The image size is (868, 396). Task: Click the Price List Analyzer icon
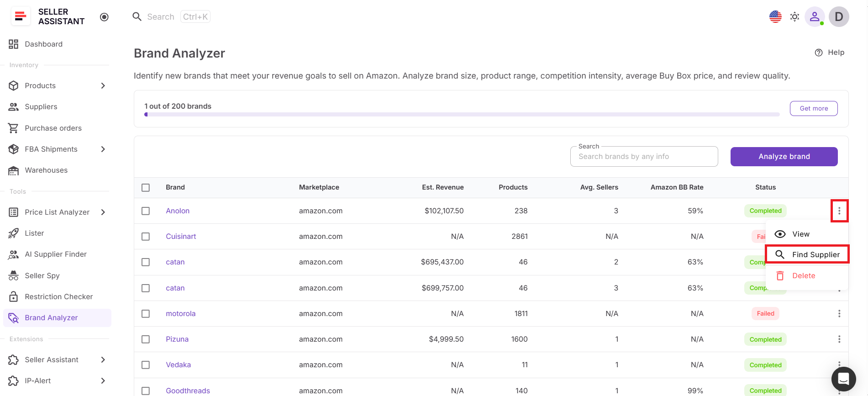[x=14, y=212]
